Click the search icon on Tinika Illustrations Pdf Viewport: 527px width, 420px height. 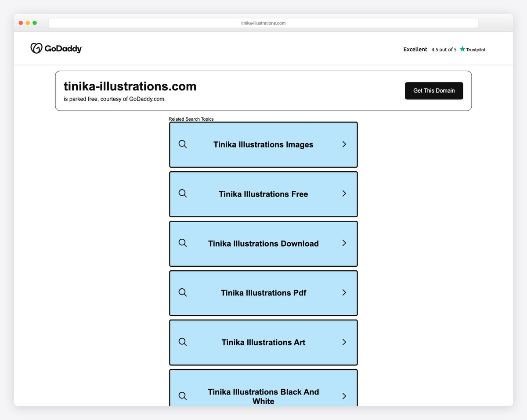click(183, 293)
